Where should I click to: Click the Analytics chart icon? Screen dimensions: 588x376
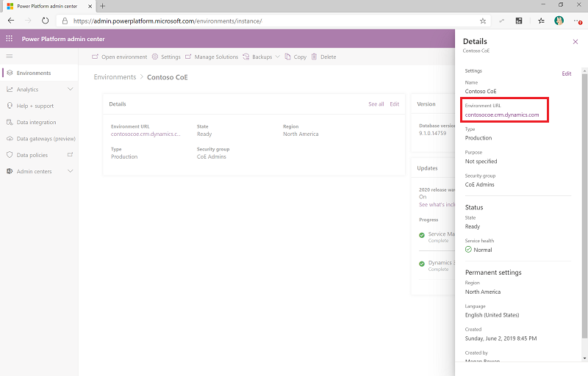(x=10, y=89)
